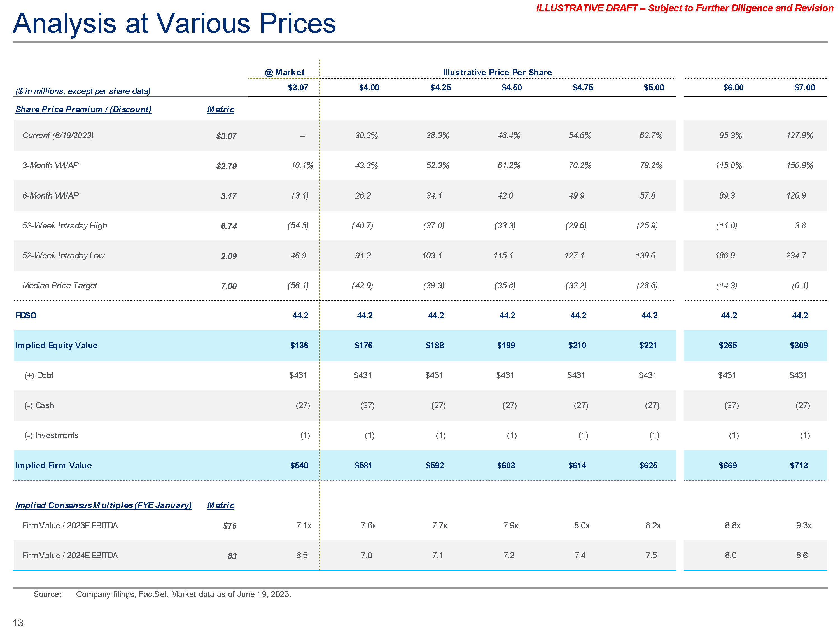This screenshot has width=840, height=630.
Task: Select the $713 implied firm value cell
Action: tap(799, 465)
